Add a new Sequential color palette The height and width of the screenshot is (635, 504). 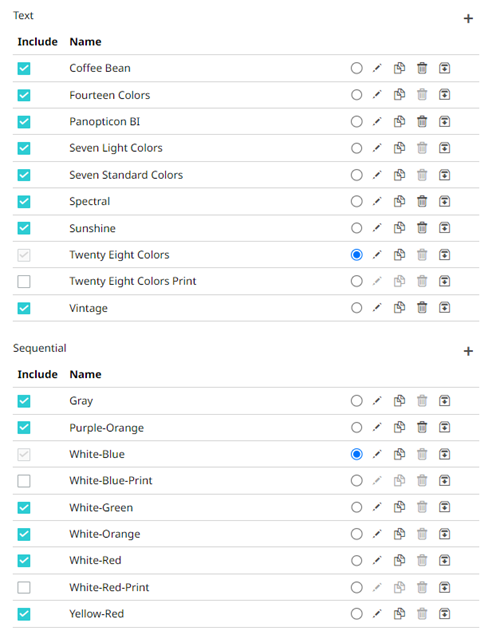point(468,351)
